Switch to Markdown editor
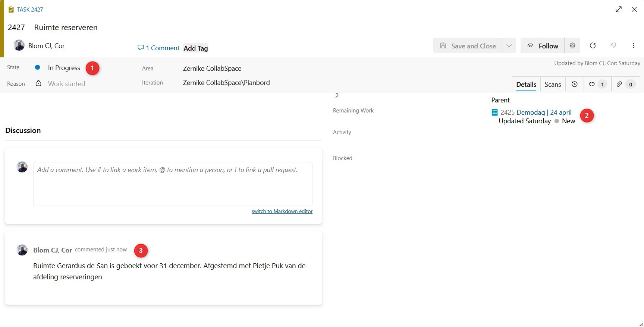This screenshot has width=644, height=327. [x=282, y=211]
